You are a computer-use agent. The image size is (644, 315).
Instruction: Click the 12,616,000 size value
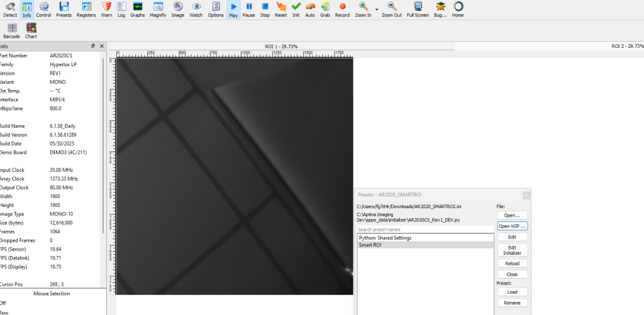61,223
